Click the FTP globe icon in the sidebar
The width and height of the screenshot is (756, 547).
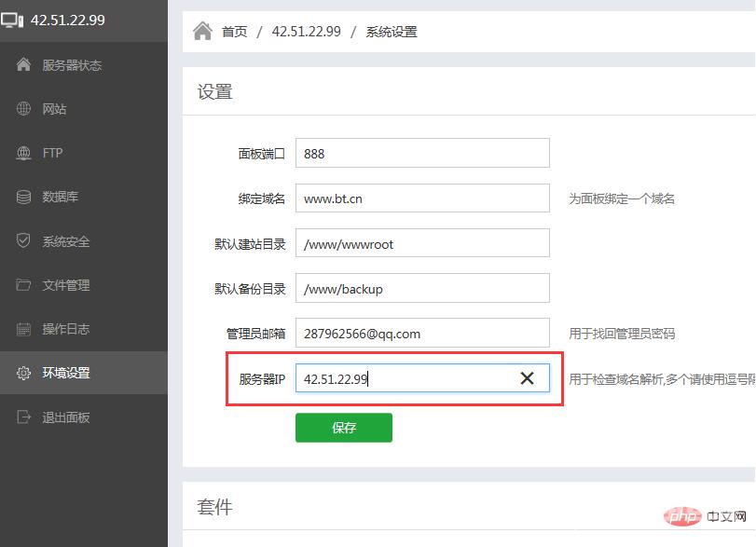pos(24,153)
